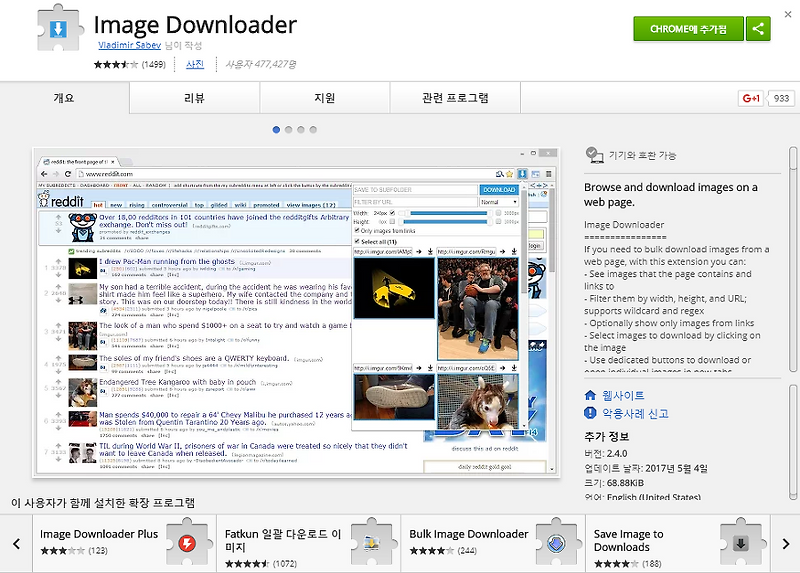The width and height of the screenshot is (800, 573).
Task: Click the 기기와 호환 가능 label
Action: point(642,155)
